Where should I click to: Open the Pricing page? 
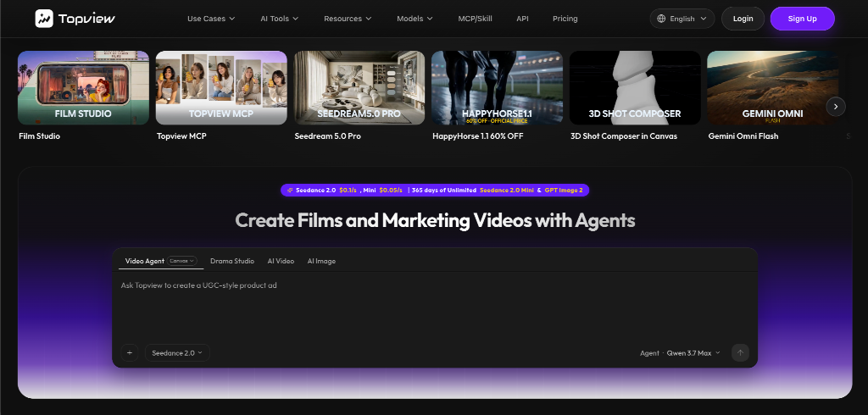(x=565, y=19)
